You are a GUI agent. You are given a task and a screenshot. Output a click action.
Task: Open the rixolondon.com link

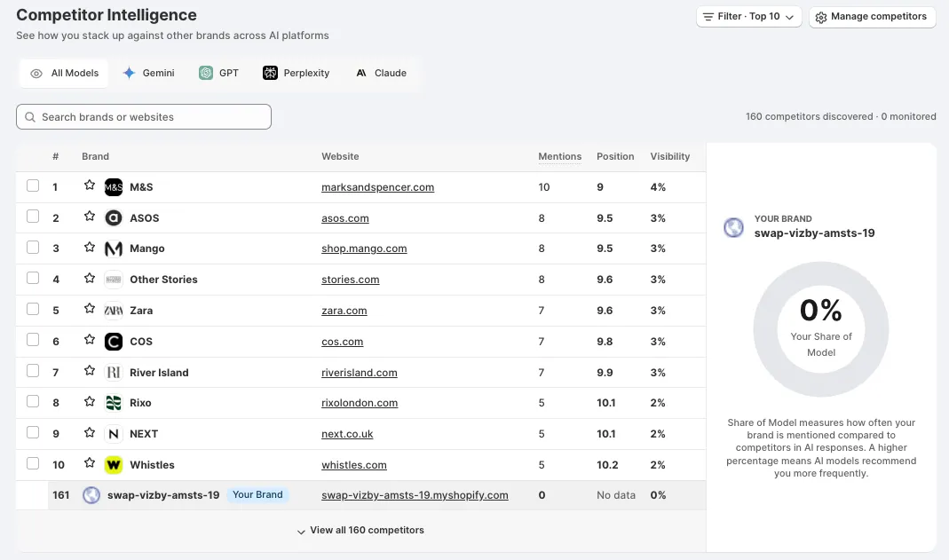(x=360, y=403)
